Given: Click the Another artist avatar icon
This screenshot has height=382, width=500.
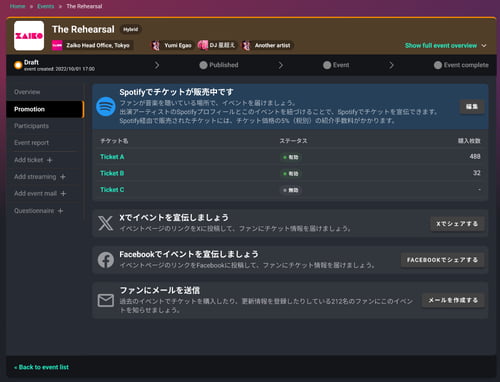Looking at the screenshot, I should click(x=246, y=45).
